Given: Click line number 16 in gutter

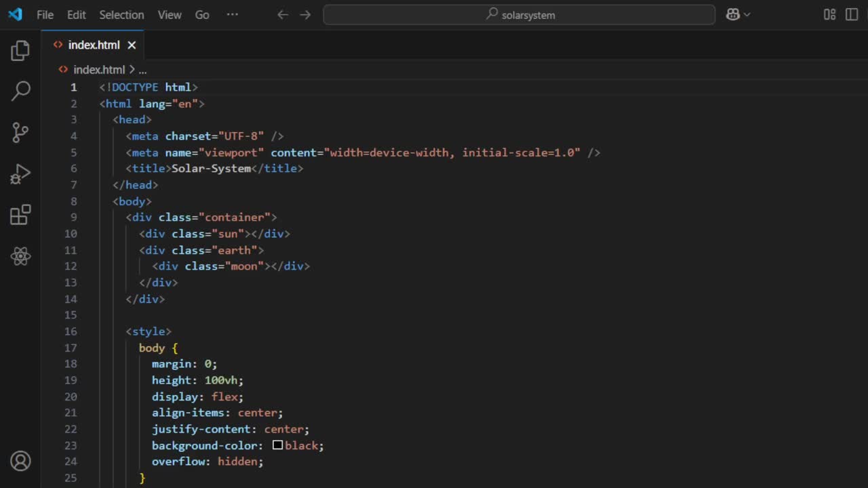Looking at the screenshot, I should 71,331.
